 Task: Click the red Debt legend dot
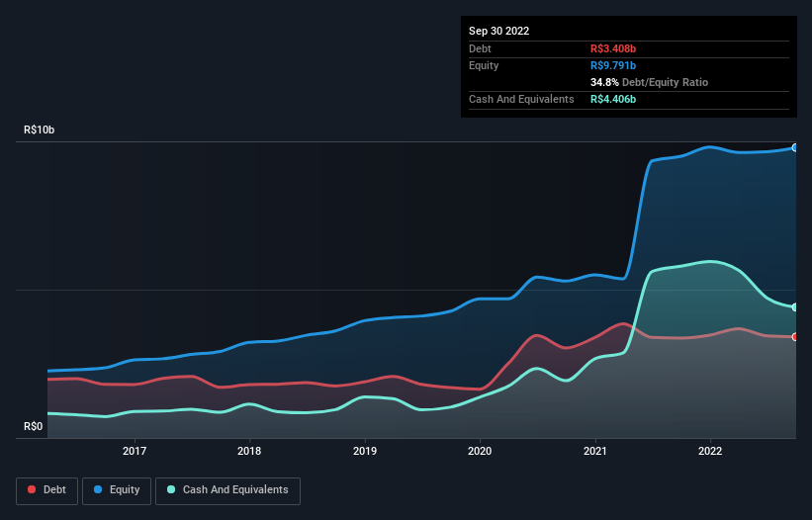tap(32, 489)
